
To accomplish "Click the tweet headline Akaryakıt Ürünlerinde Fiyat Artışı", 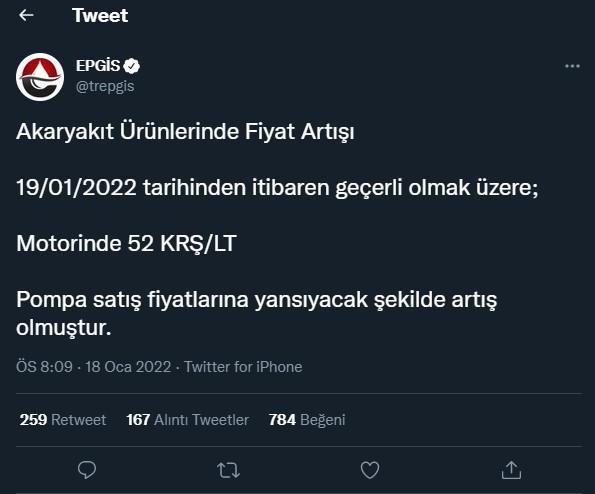I will pos(185,132).
